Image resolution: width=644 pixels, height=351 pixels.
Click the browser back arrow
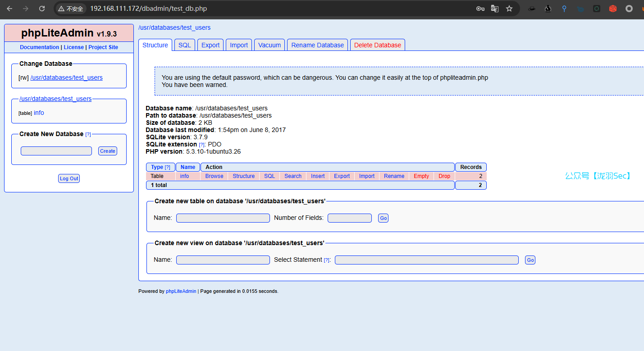click(9, 9)
